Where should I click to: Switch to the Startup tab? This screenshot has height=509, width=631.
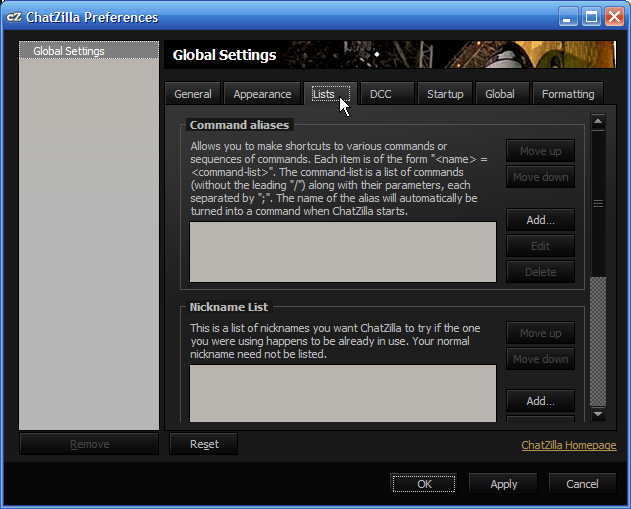(445, 94)
